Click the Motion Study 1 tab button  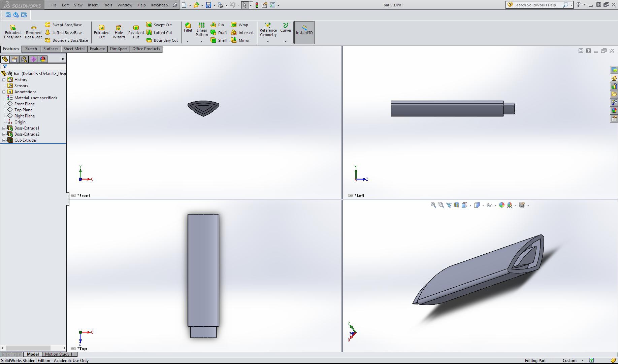point(59,354)
